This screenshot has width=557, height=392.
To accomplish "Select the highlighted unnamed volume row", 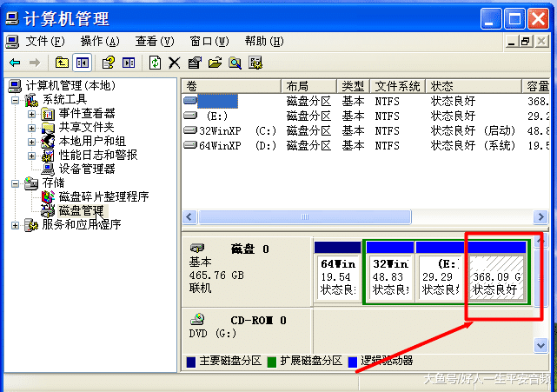I will [366, 102].
